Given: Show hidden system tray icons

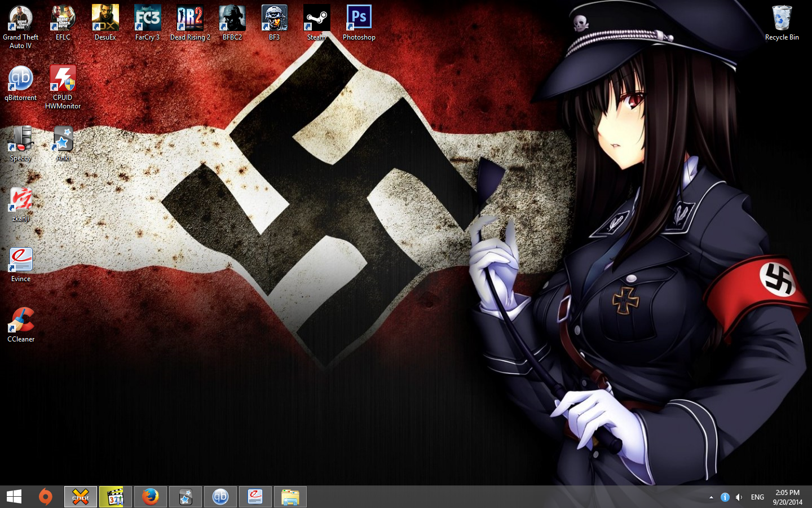Looking at the screenshot, I should [711, 497].
